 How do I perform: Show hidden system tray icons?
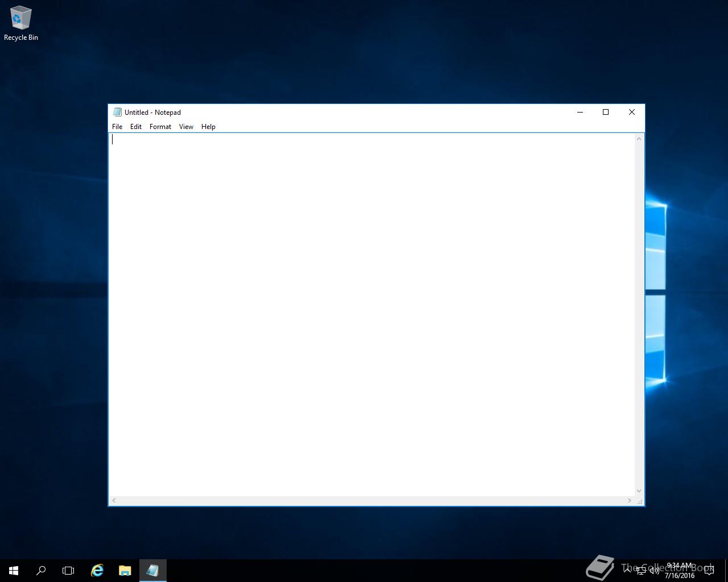coord(627,570)
